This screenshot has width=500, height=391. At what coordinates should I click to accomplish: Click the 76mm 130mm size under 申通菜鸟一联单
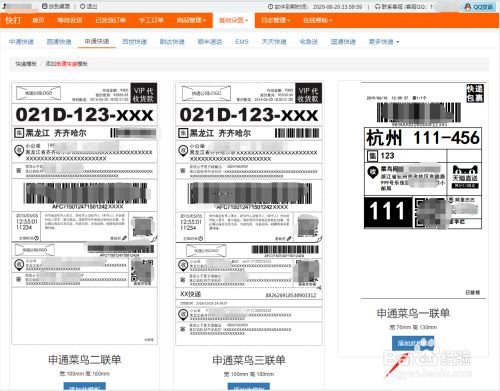[x=413, y=327]
